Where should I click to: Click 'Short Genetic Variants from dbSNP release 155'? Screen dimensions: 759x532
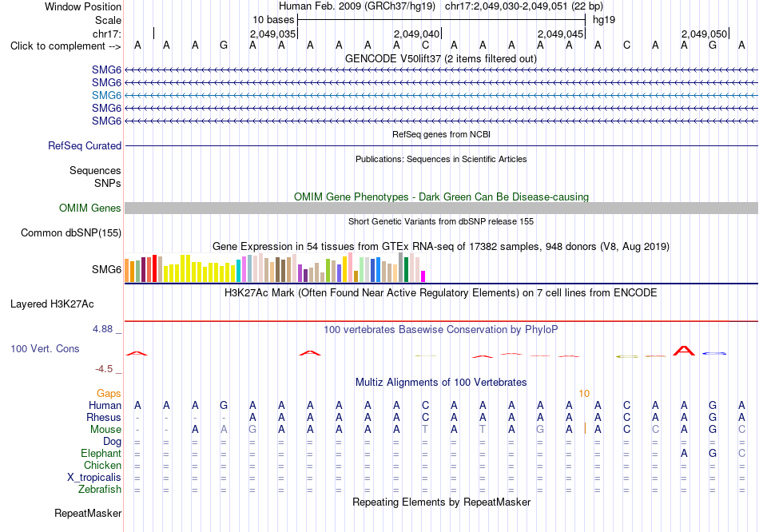coord(441,222)
